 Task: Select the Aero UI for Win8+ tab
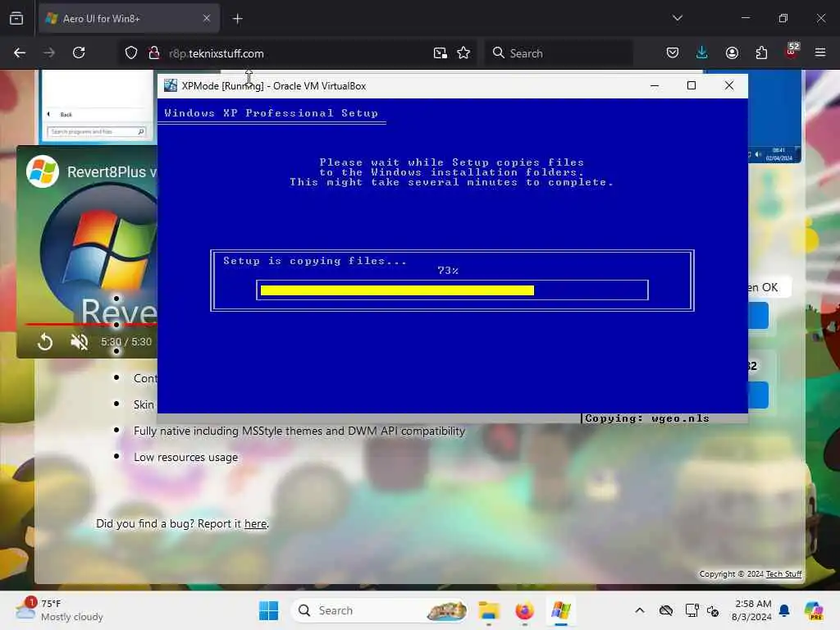(129, 18)
